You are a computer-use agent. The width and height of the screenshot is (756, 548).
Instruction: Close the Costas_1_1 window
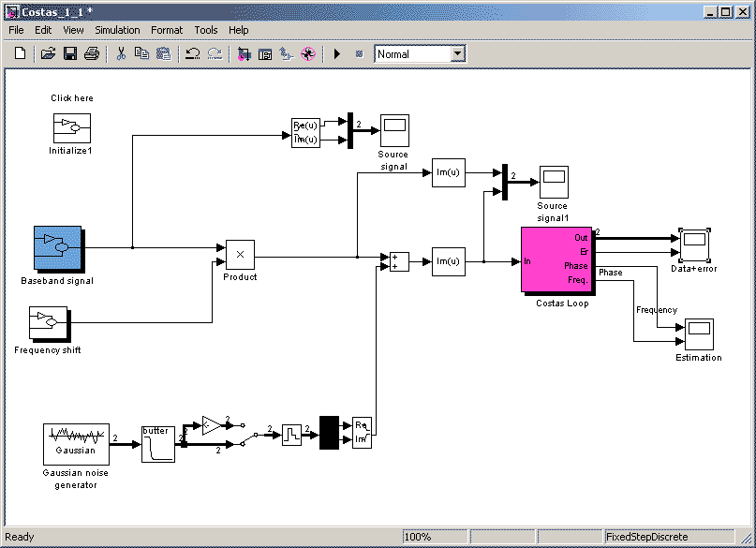pyautogui.click(x=743, y=12)
